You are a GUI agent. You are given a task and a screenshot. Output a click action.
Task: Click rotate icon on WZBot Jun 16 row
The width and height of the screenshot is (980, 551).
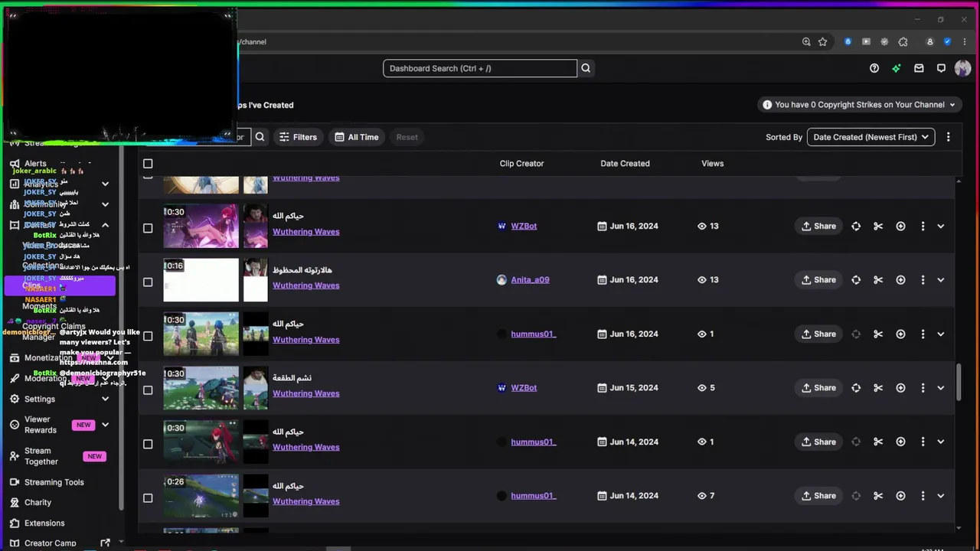(x=856, y=226)
